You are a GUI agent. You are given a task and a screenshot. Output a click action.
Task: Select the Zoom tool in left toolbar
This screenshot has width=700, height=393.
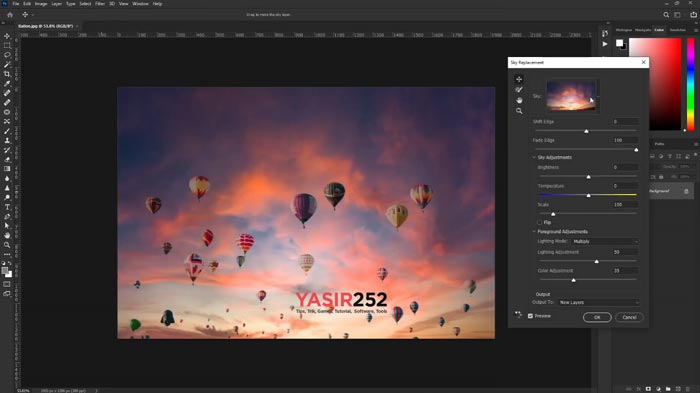click(7, 245)
